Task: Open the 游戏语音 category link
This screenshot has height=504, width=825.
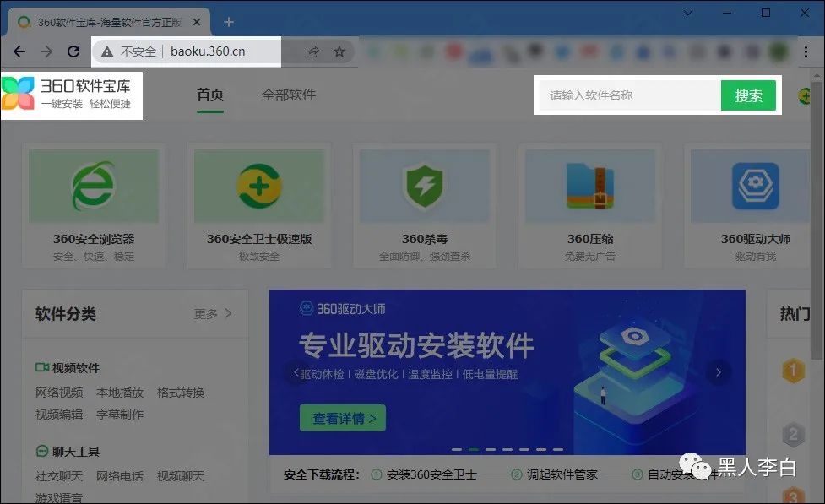Action: tap(59, 498)
